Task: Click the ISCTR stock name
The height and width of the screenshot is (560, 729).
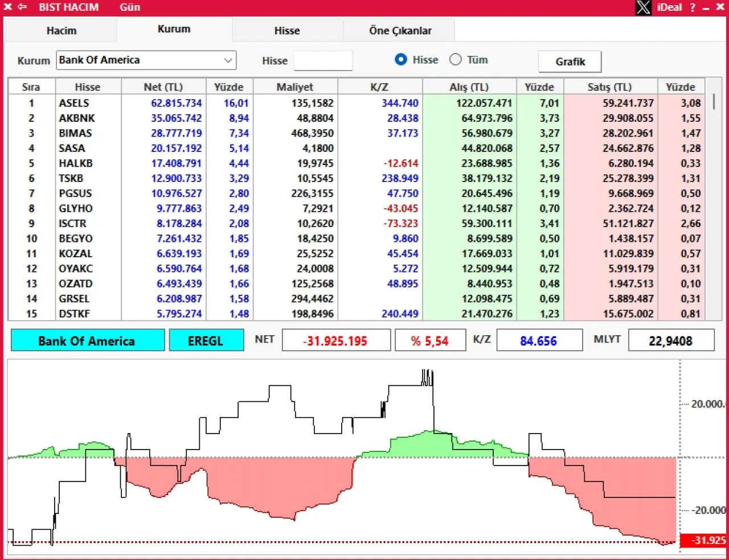Action: 73,224
